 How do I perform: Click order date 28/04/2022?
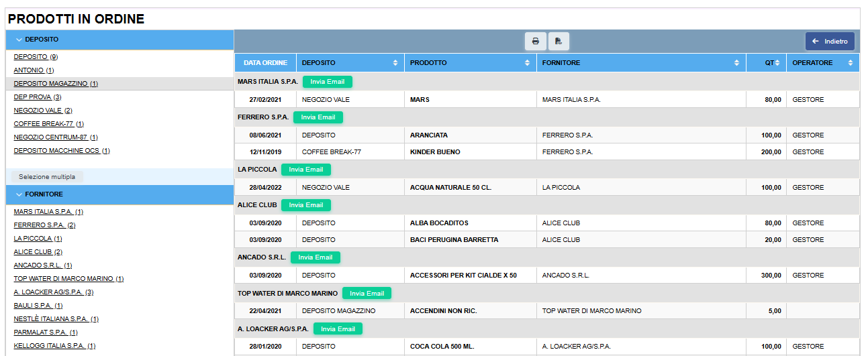pyautogui.click(x=265, y=188)
